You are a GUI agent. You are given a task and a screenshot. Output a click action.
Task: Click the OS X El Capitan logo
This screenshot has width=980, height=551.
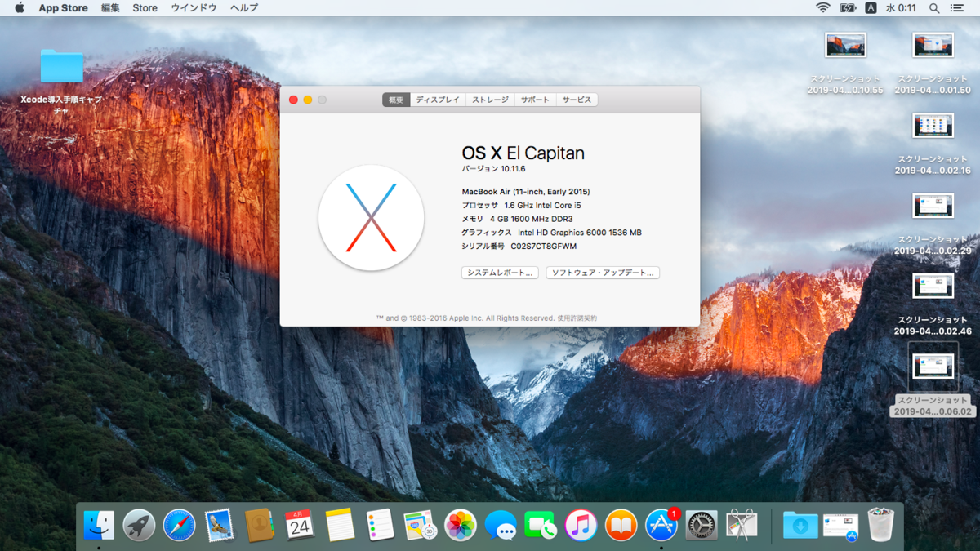[x=371, y=218]
